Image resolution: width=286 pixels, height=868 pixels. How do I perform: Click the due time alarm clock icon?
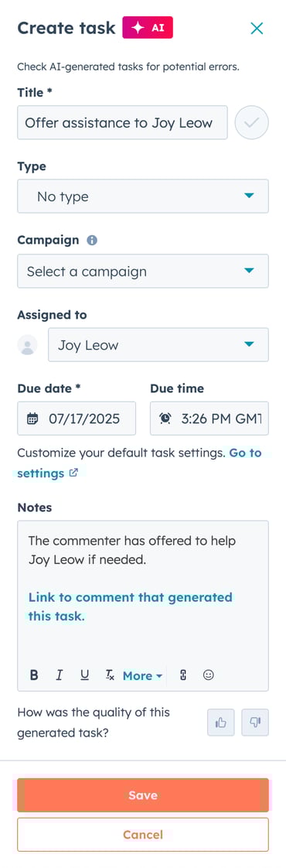(x=165, y=419)
